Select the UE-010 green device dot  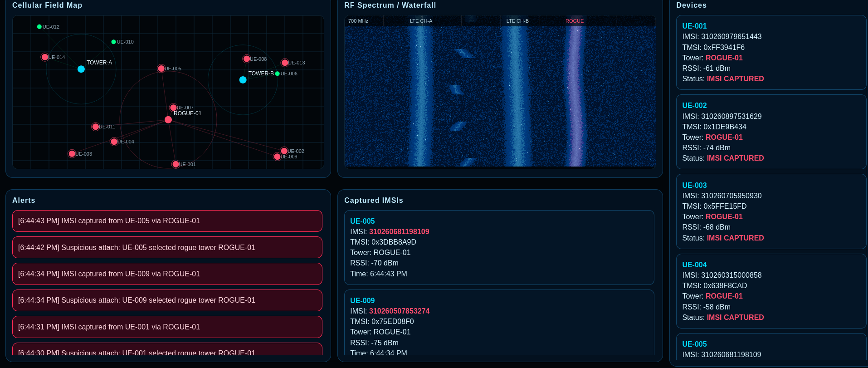[113, 42]
